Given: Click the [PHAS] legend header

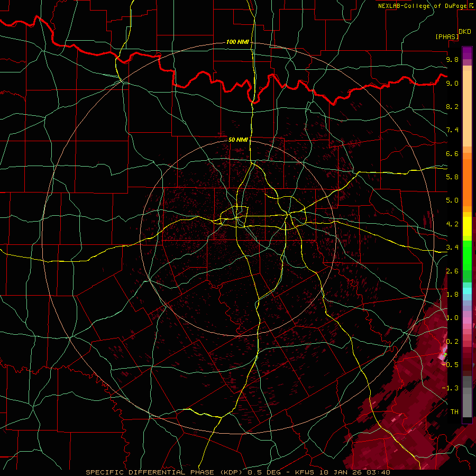Looking at the screenshot, I should pos(447,36).
